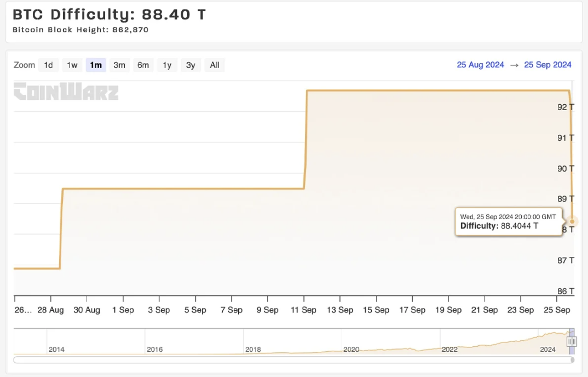Click the '90 T' y-axis label
This screenshot has height=377, width=588.
(566, 169)
